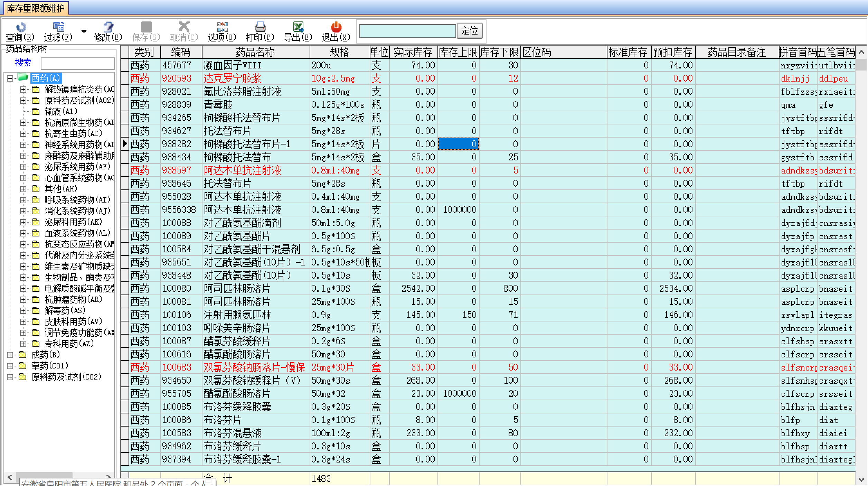The height and width of the screenshot is (486, 868).
Task: Select the 输液(A1) folder icon
Action: pos(35,111)
